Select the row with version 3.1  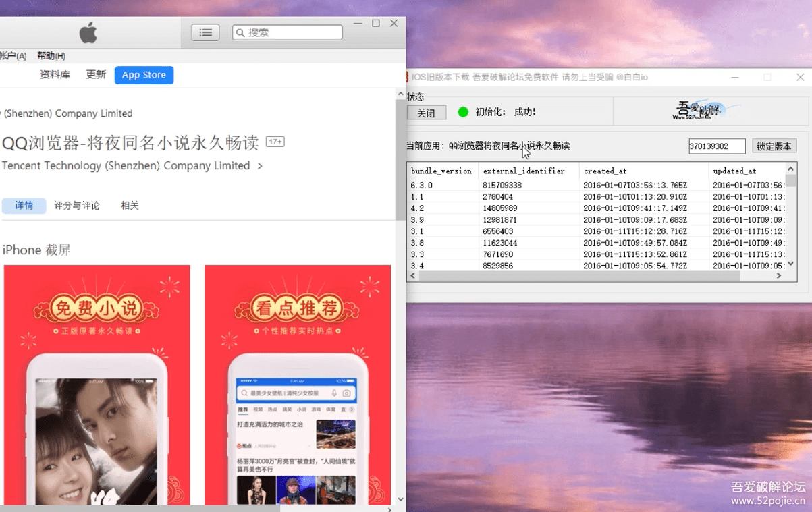597,231
